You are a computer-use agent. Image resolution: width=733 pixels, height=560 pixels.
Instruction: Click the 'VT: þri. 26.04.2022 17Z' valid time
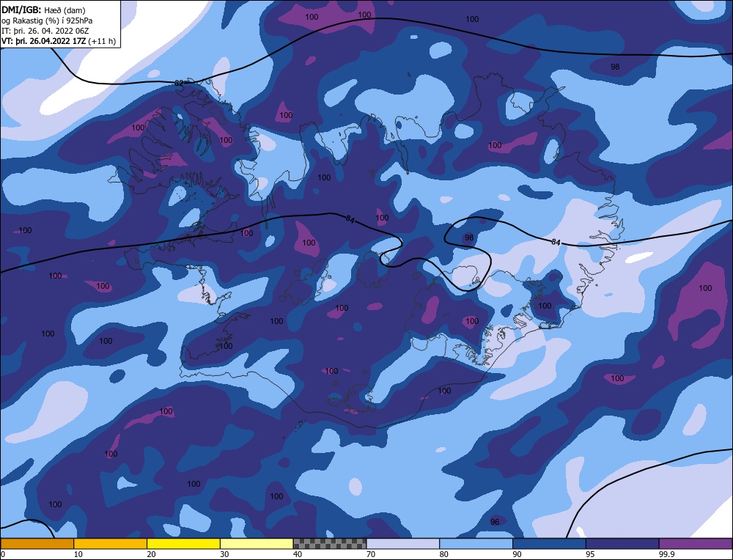click(43, 41)
